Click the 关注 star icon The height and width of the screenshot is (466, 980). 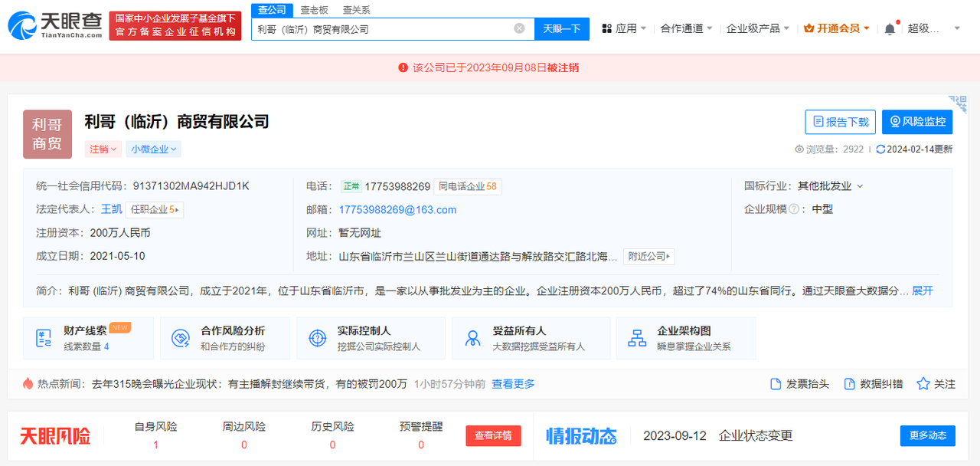923,384
